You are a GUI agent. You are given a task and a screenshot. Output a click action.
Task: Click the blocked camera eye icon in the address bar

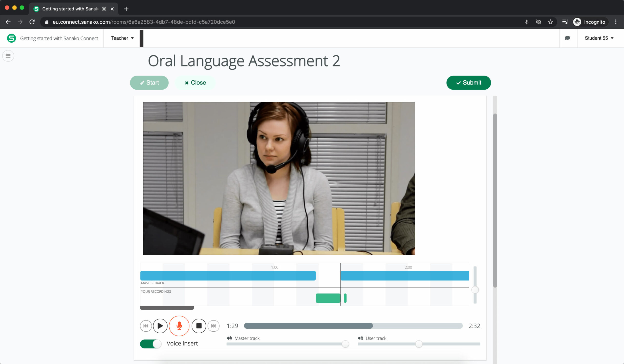click(538, 22)
